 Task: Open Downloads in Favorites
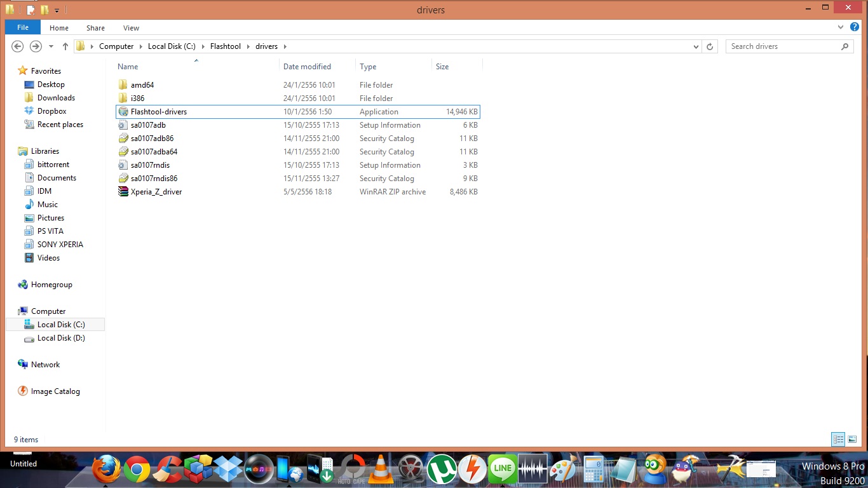[56, 98]
